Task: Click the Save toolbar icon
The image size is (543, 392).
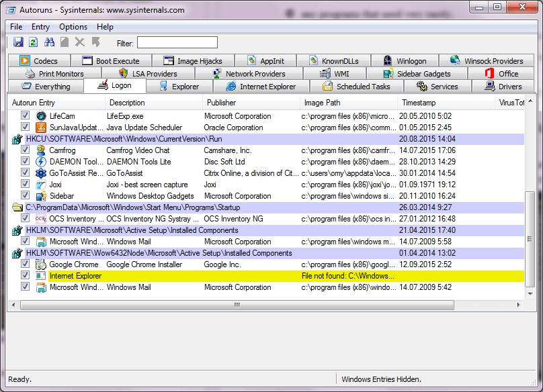Action: click(x=18, y=42)
